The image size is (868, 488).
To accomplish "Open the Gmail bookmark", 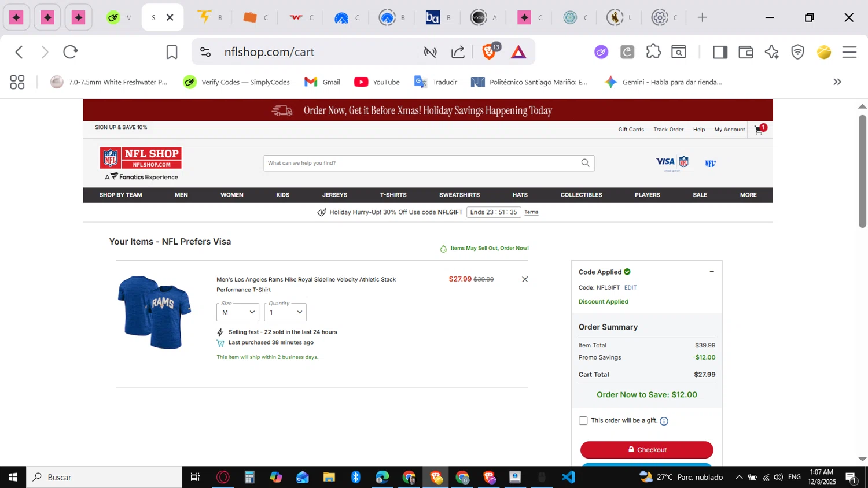I will (x=322, y=82).
